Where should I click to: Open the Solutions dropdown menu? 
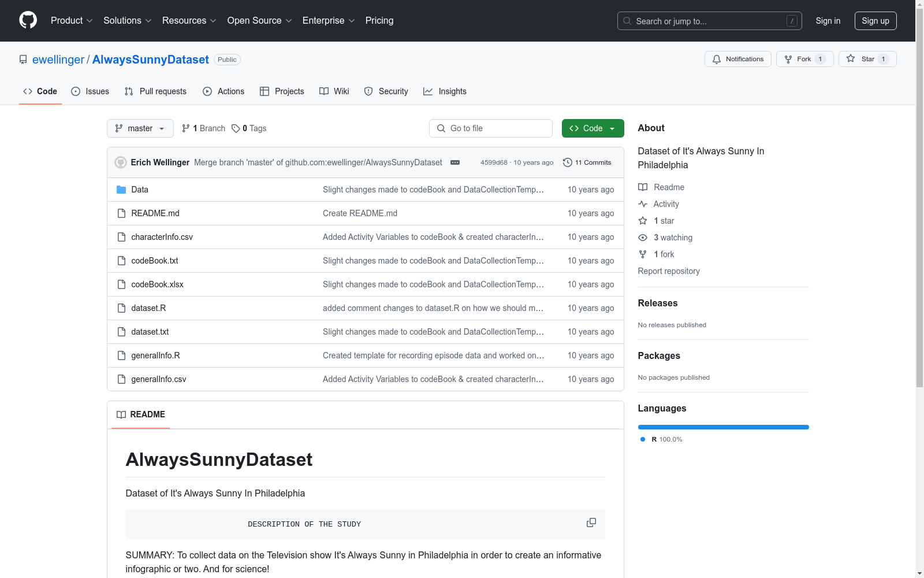click(128, 21)
